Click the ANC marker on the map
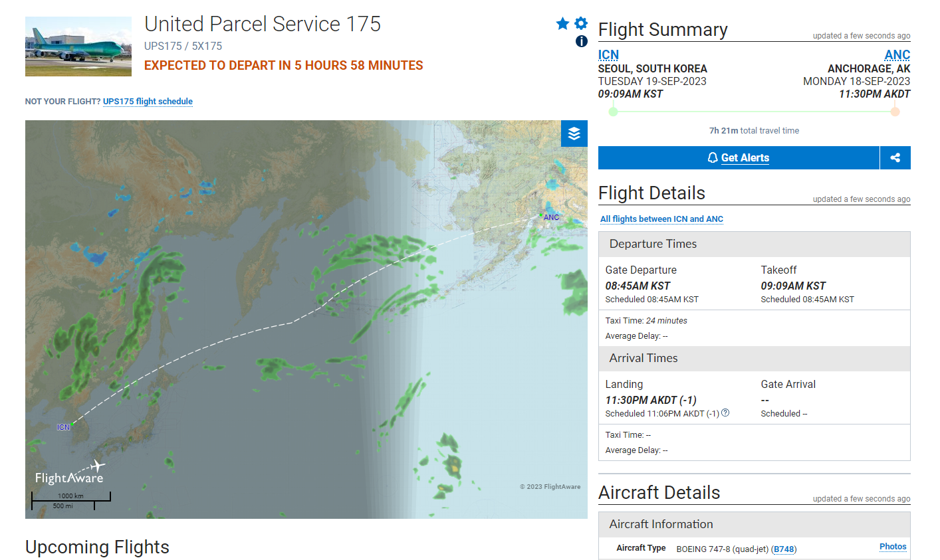This screenshot has width=940, height=560. click(x=551, y=217)
